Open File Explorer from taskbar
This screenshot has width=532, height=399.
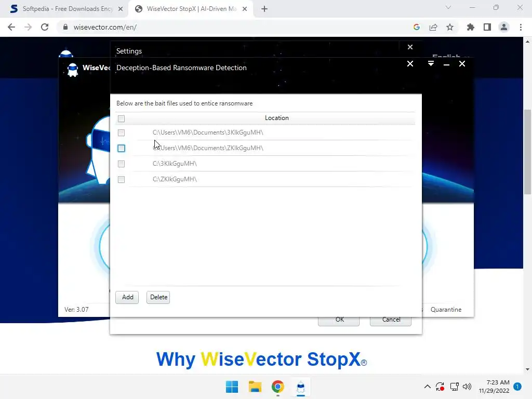(x=255, y=387)
